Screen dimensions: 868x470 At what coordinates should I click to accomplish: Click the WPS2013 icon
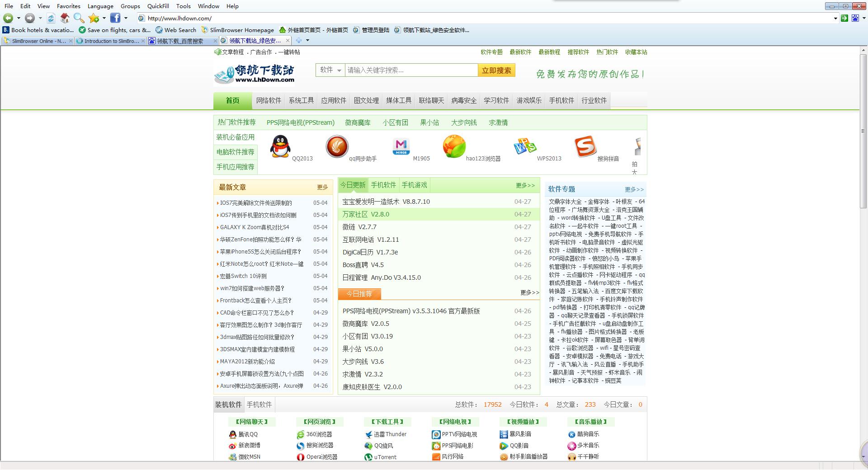(525, 146)
